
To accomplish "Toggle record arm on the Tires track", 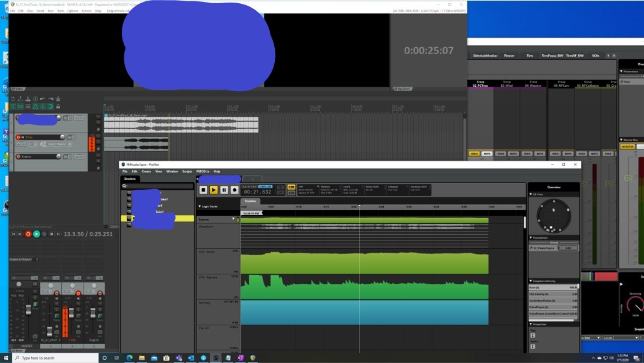I will [x=19, y=137].
